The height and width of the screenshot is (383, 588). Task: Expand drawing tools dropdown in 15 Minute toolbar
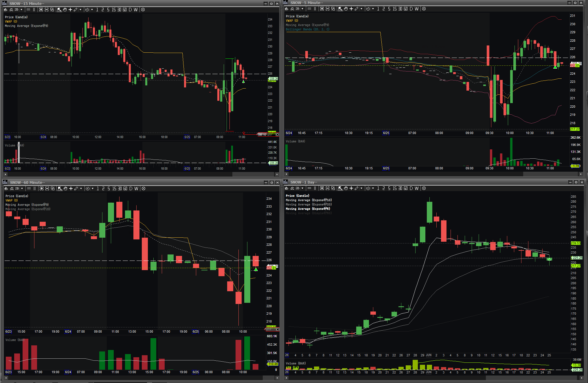click(x=80, y=10)
